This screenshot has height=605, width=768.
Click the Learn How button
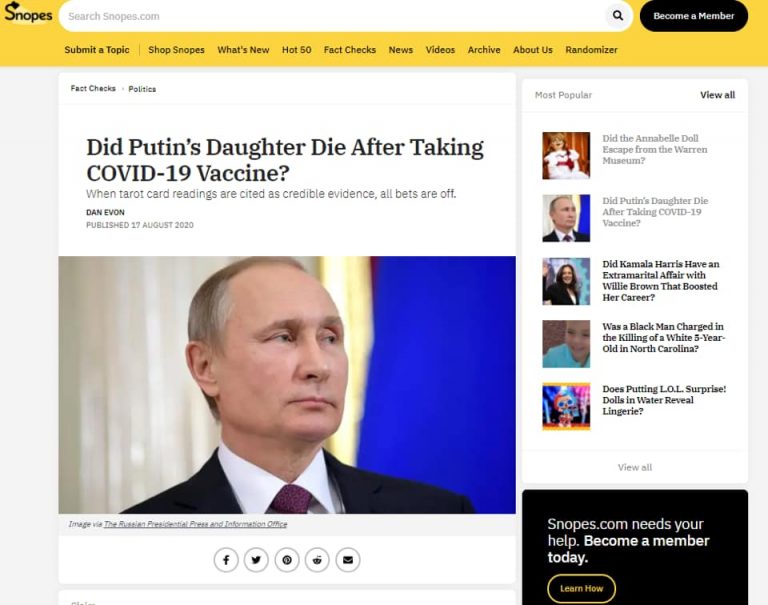[x=581, y=588]
